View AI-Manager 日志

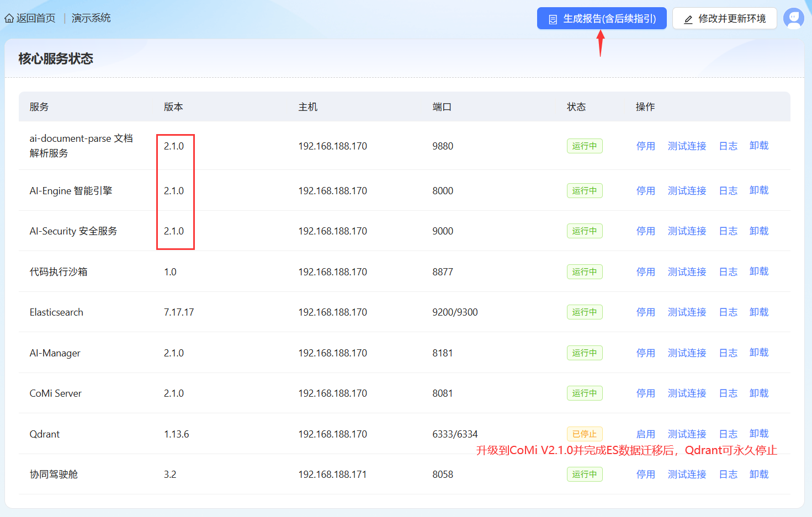point(728,353)
